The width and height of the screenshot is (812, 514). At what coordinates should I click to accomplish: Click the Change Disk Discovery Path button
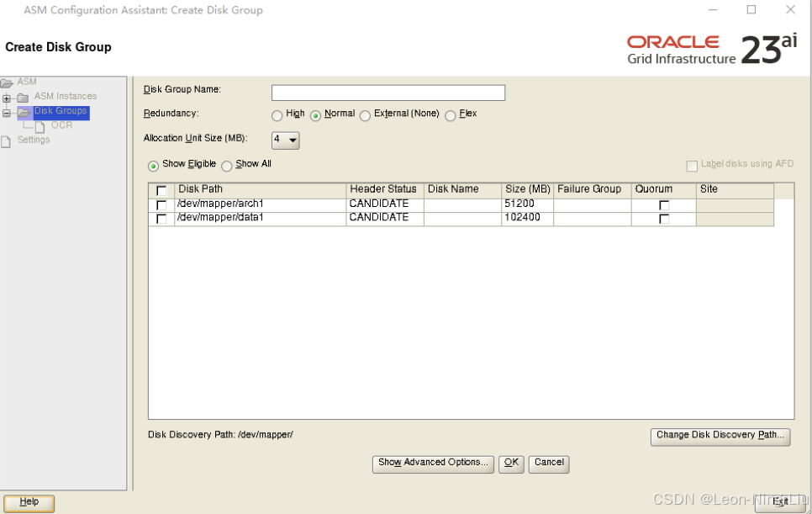pyautogui.click(x=720, y=437)
